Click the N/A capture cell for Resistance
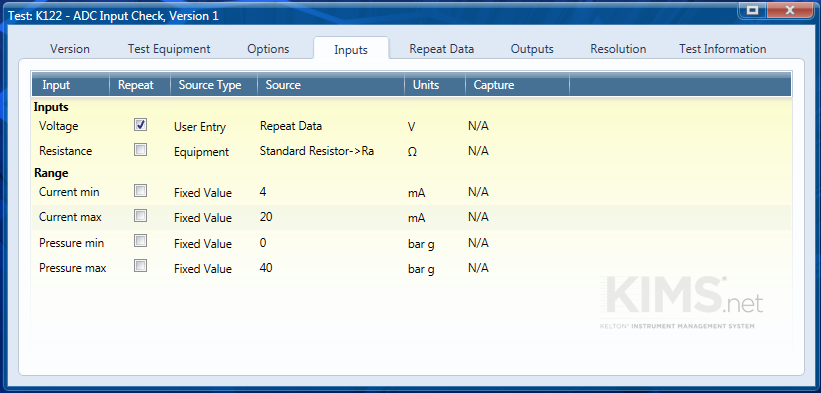This screenshot has width=821, height=393. pos(478,151)
